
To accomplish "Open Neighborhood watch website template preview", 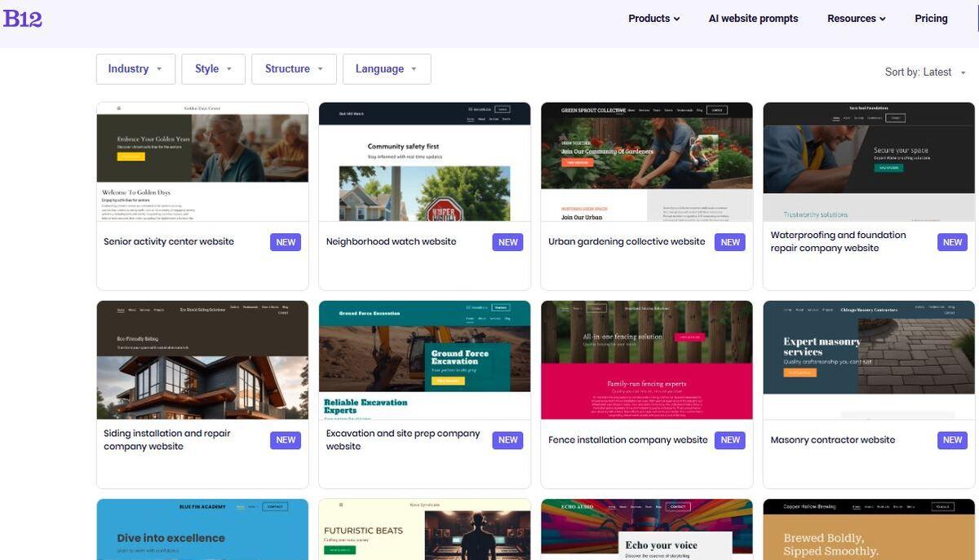I will (x=424, y=161).
